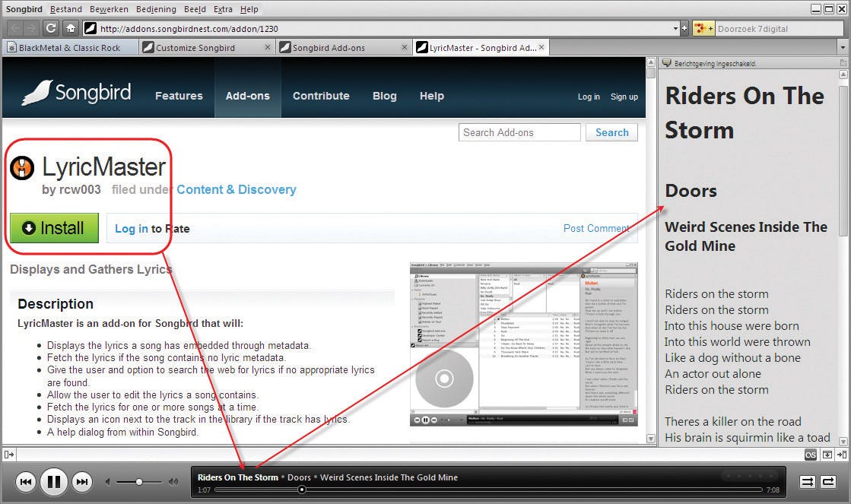Open the Features page in site navigation

(x=179, y=96)
